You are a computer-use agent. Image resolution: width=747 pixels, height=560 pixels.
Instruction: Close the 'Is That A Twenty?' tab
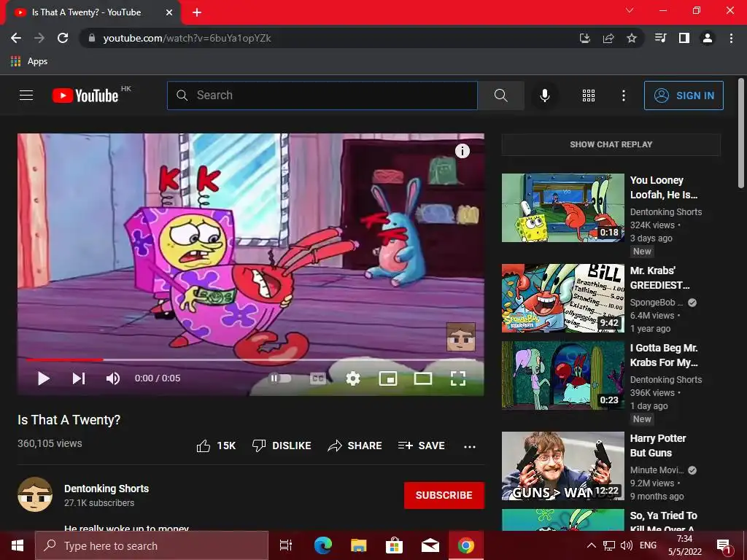pos(169,12)
